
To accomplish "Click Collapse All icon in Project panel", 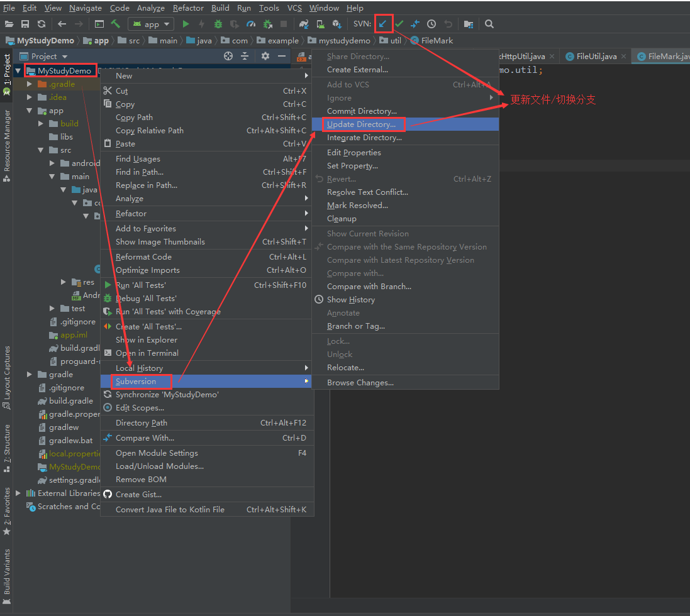I will point(245,56).
